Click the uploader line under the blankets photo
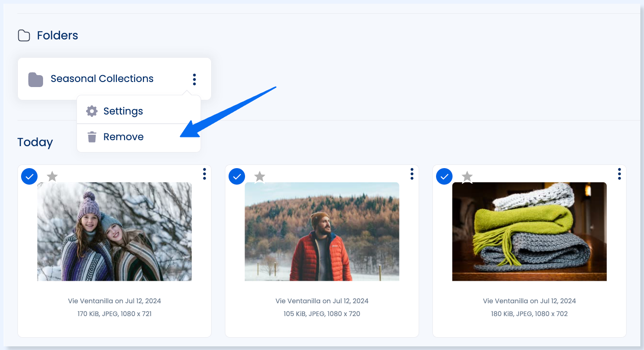644x350 pixels. point(529,301)
